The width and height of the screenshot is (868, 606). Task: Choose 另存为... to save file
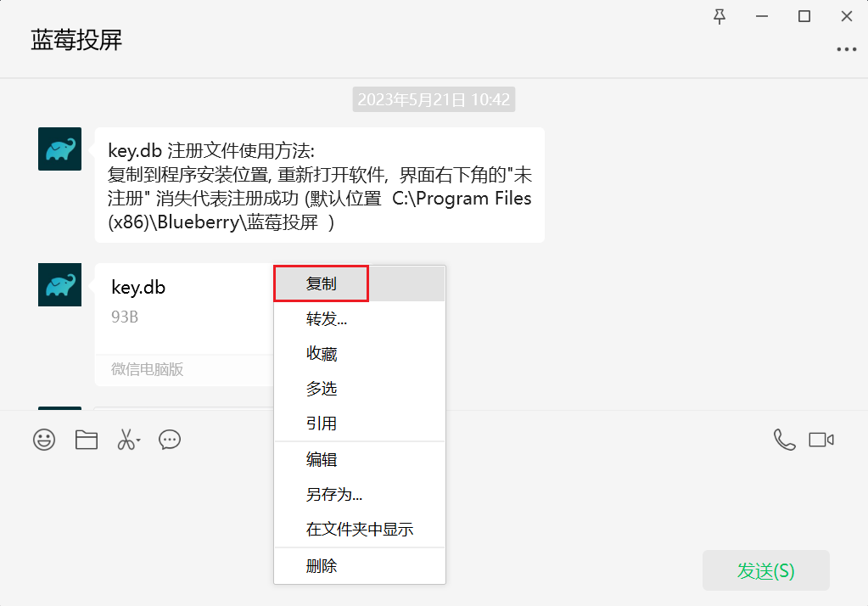(334, 495)
